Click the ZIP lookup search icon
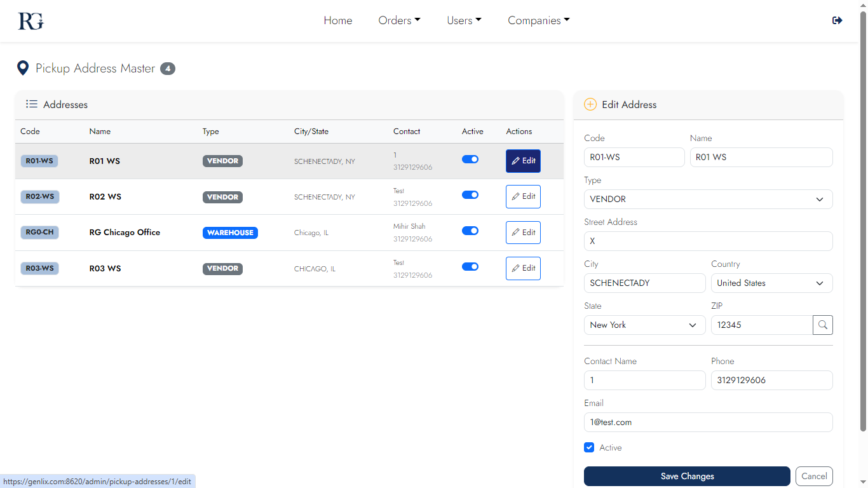This screenshot has width=868, height=488. (x=822, y=325)
